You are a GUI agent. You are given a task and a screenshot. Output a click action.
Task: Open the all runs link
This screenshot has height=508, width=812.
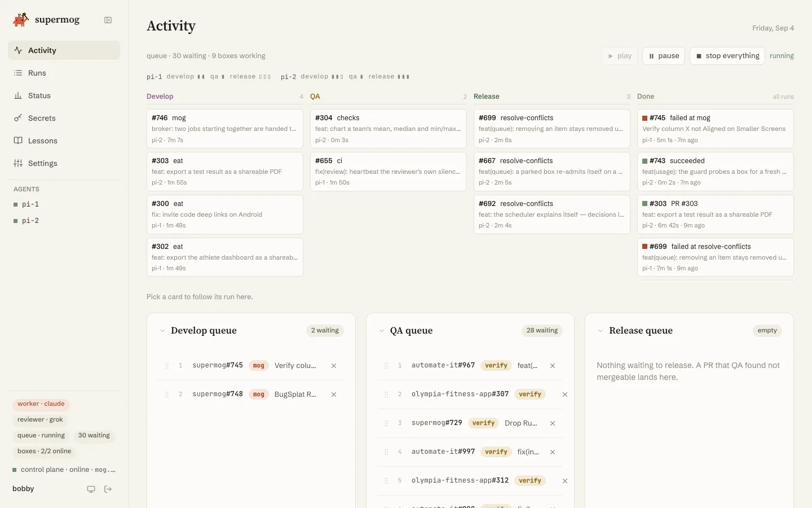(x=783, y=97)
